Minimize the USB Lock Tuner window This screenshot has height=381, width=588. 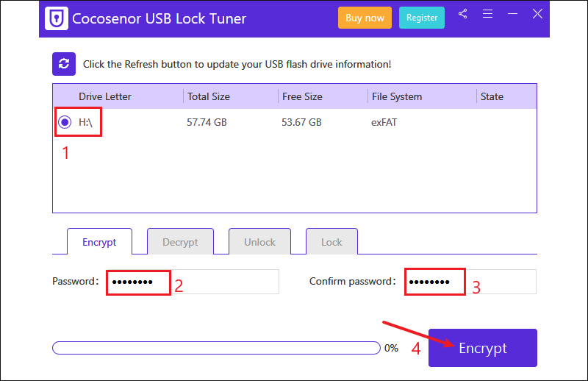point(512,14)
